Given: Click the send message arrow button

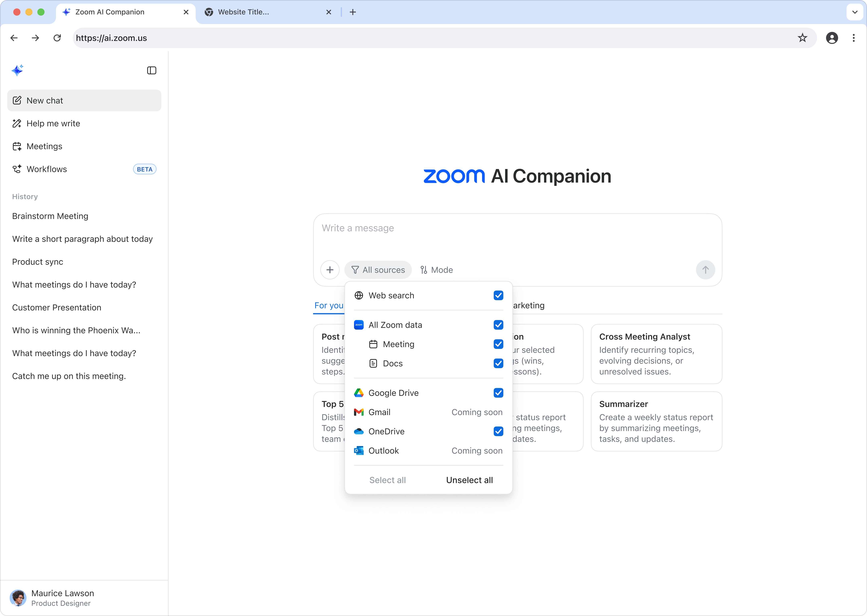Looking at the screenshot, I should (705, 270).
